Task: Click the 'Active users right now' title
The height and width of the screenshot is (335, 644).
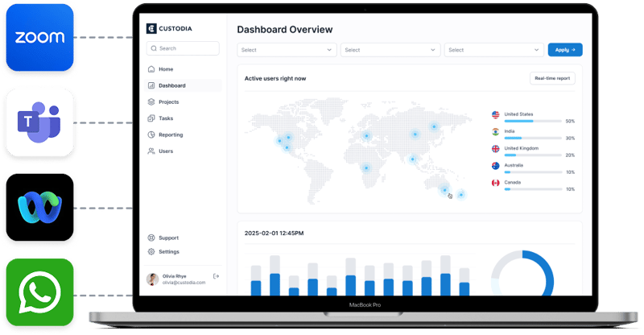Action: 275,78
